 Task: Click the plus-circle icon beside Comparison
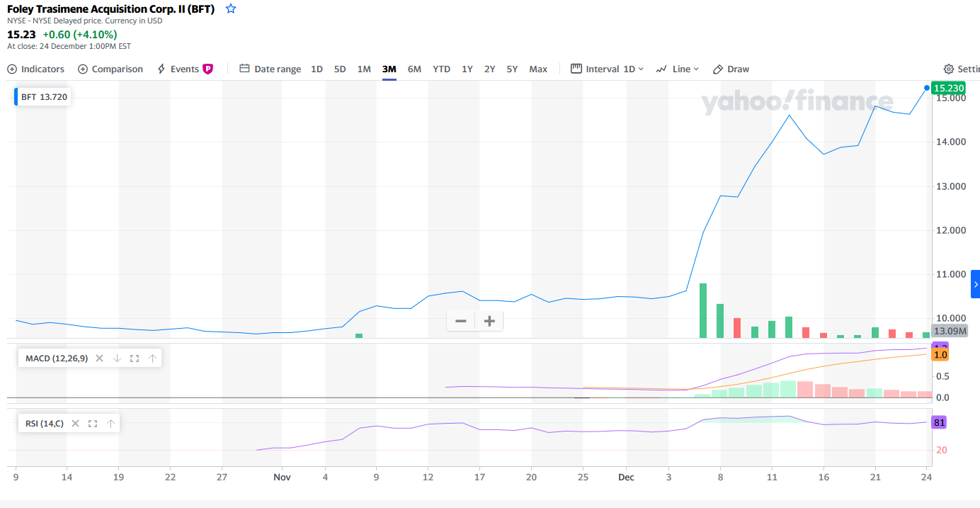(x=83, y=69)
